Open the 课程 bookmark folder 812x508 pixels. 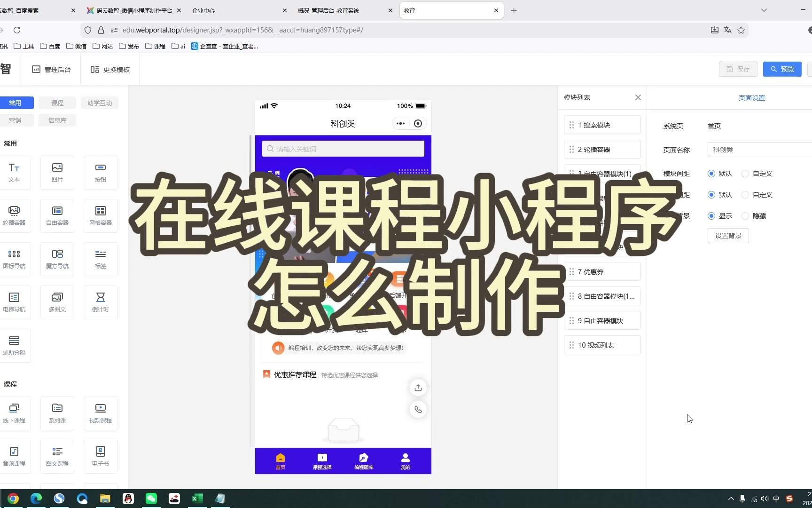coord(156,46)
